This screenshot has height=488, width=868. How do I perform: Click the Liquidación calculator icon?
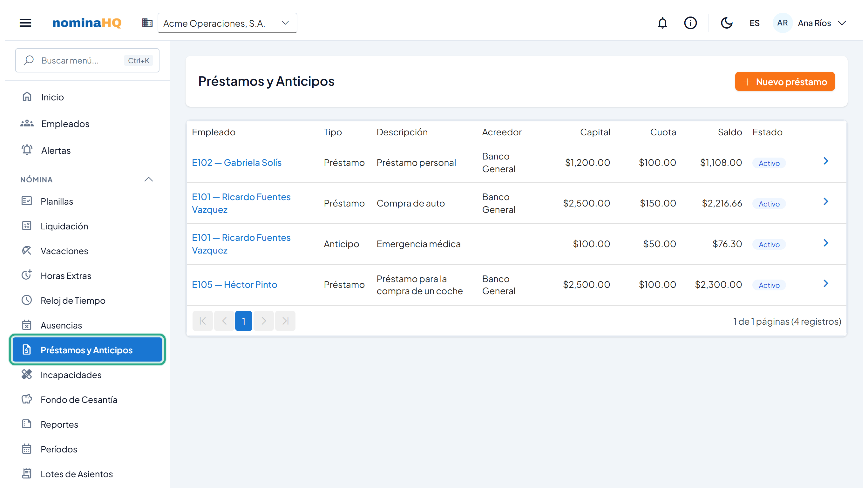coord(27,226)
